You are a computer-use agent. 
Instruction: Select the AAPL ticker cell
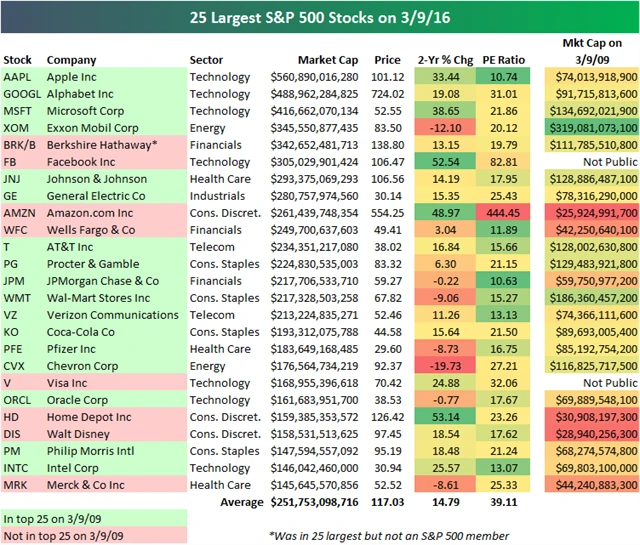point(18,77)
